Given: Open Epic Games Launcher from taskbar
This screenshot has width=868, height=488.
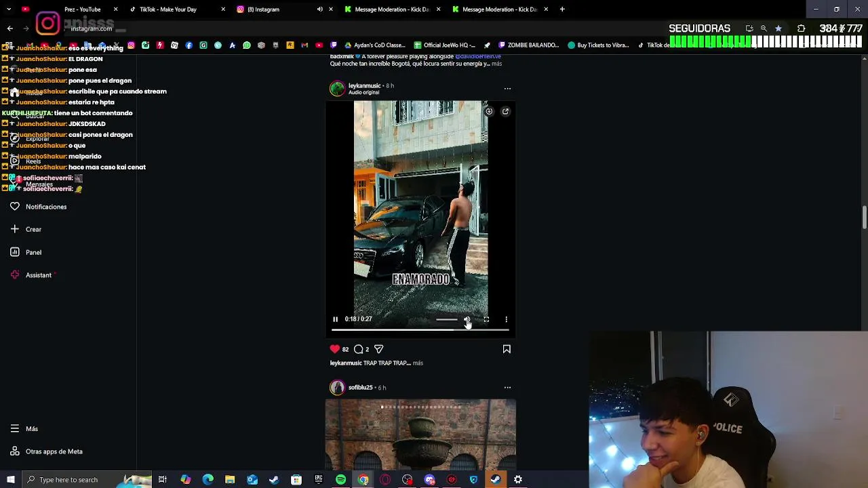Looking at the screenshot, I should pos(319,480).
